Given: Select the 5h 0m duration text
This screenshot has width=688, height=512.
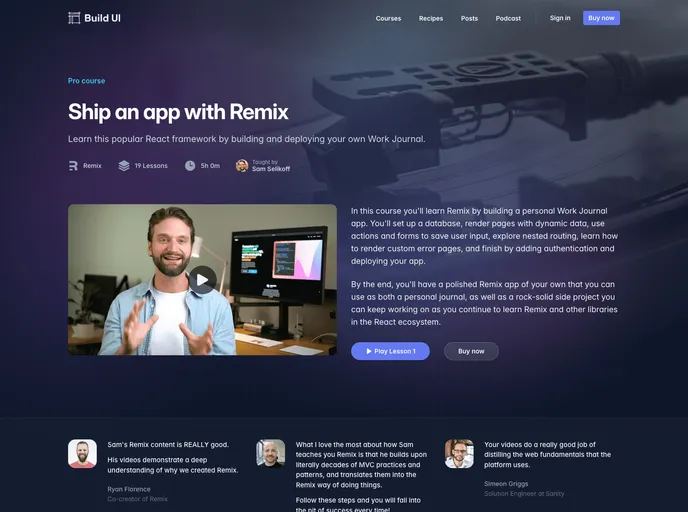Looking at the screenshot, I should tap(210, 166).
